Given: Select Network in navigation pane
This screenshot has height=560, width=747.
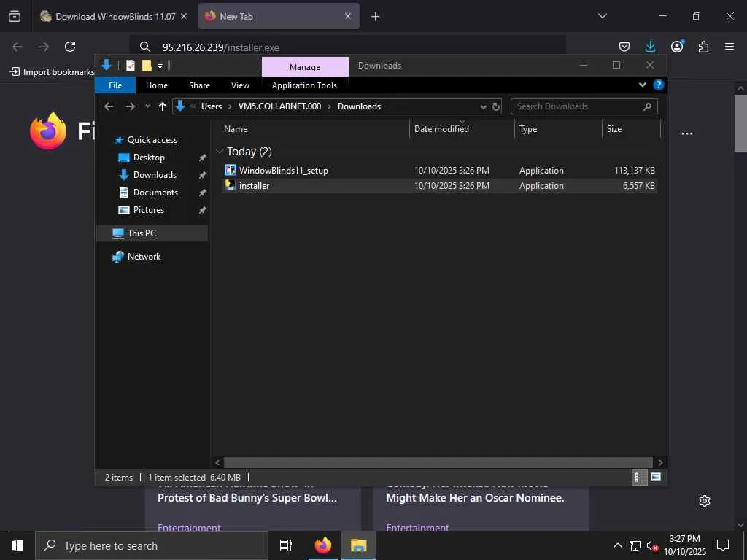Looking at the screenshot, I should [144, 257].
